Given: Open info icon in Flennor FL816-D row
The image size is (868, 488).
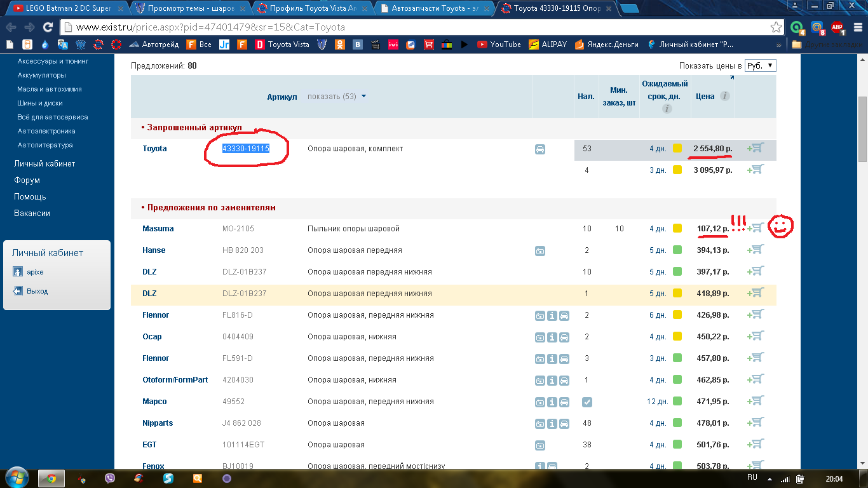Looking at the screenshot, I should pyautogui.click(x=552, y=316).
